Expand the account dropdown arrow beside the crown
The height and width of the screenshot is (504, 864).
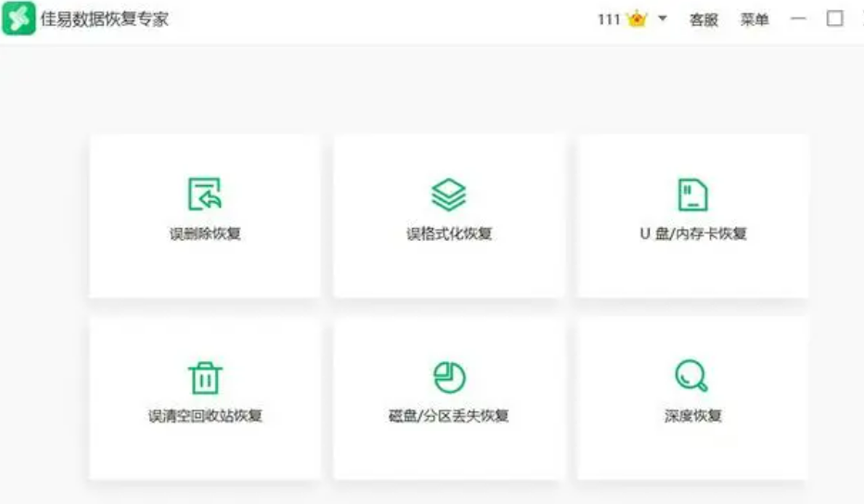[662, 19]
